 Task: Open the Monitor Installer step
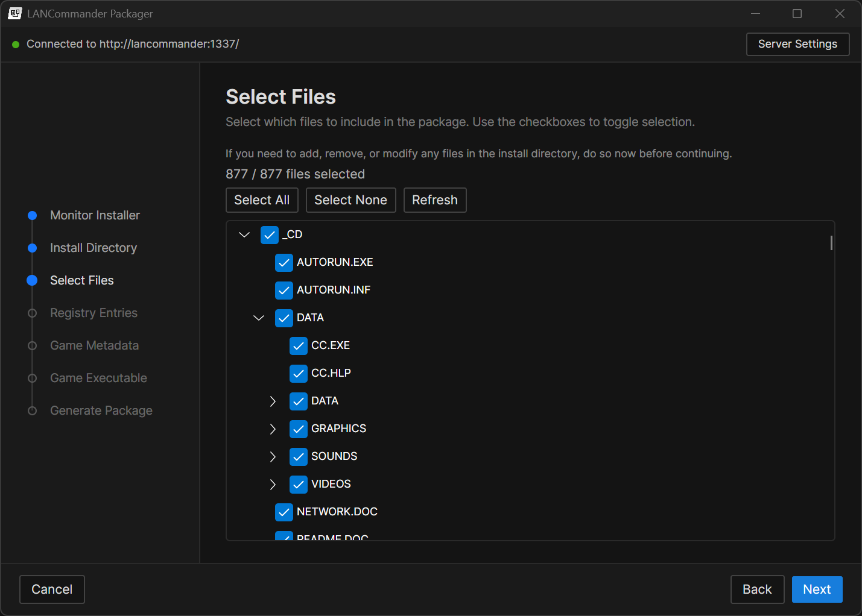coord(95,215)
